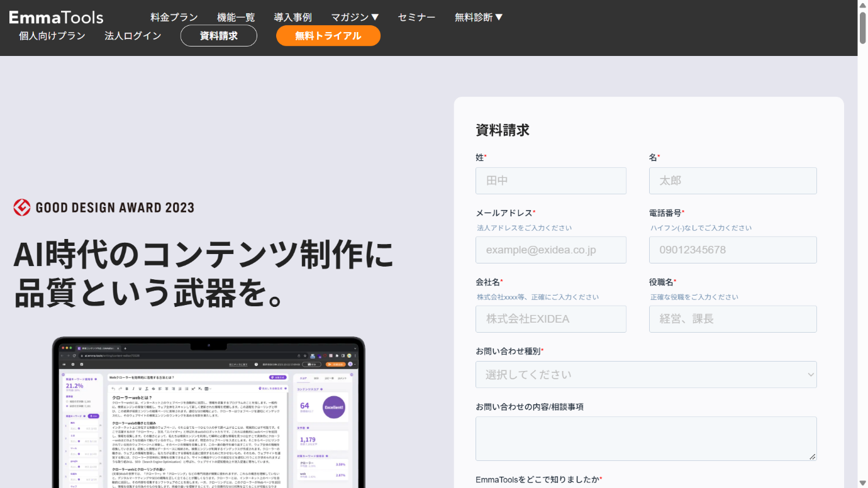Click the 会社名 input field
The height and width of the screenshot is (488, 868).
[x=551, y=319]
